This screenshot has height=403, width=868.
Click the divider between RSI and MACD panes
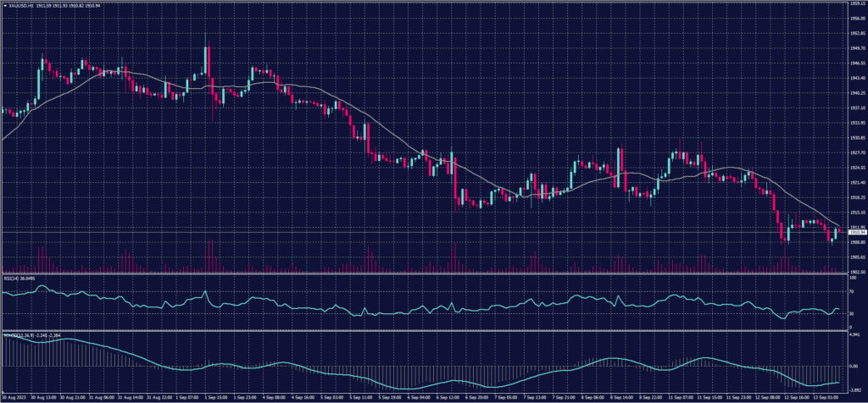424,330
